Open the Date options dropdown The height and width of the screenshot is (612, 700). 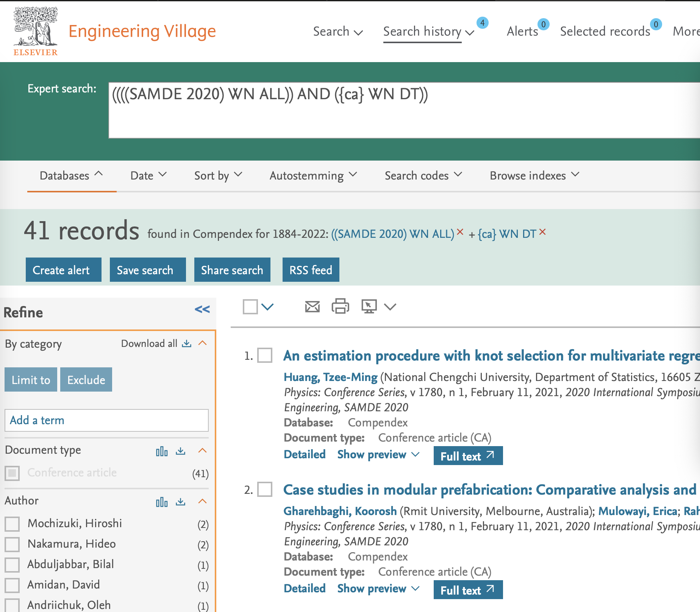click(x=148, y=175)
